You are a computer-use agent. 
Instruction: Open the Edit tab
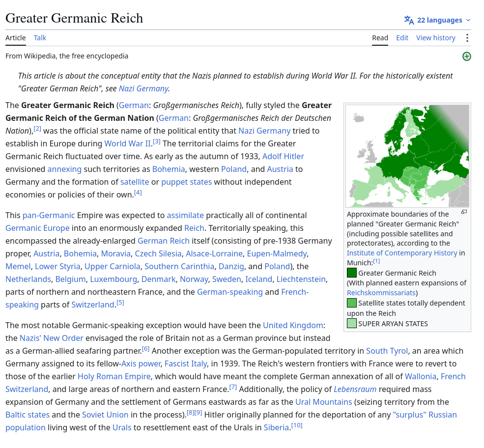pyautogui.click(x=402, y=38)
